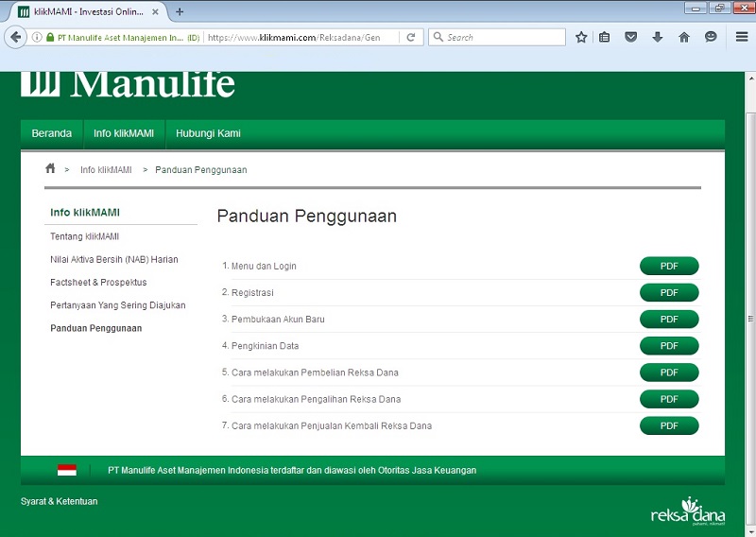756x537 pixels.
Task: Close the Firefox window
Action: click(744, 9)
